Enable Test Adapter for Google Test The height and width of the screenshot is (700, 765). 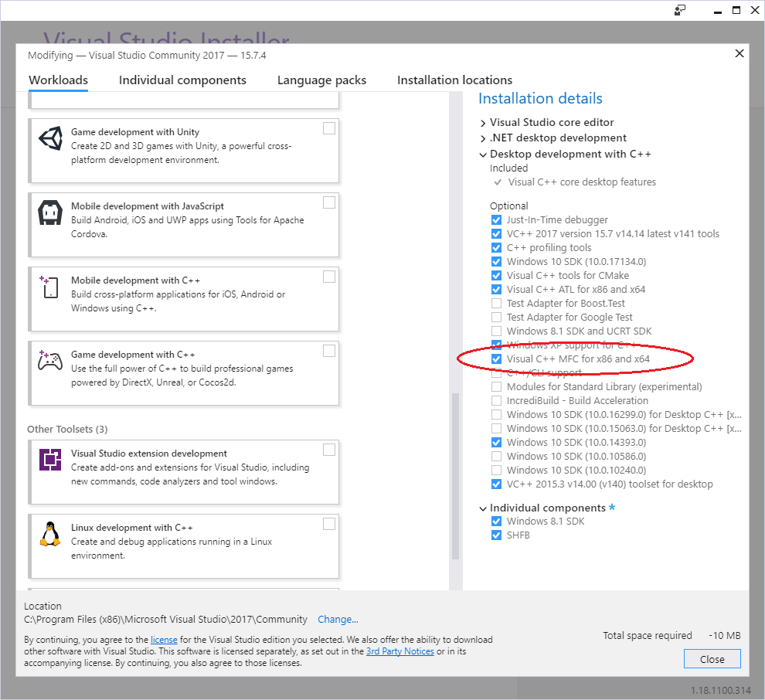click(x=496, y=318)
